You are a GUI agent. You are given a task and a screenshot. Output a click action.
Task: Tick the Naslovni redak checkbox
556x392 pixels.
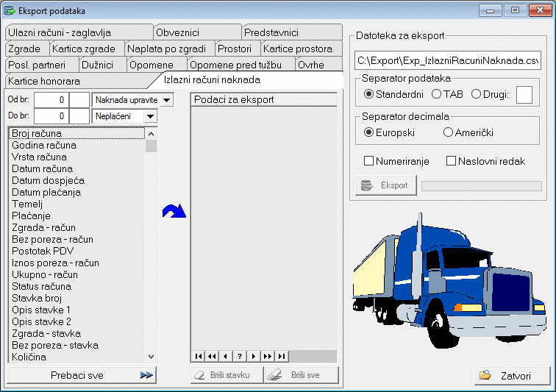coord(452,161)
